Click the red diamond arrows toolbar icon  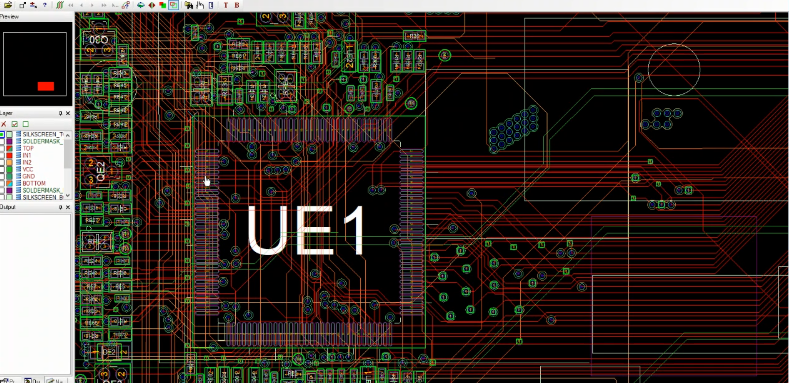click(x=151, y=5)
